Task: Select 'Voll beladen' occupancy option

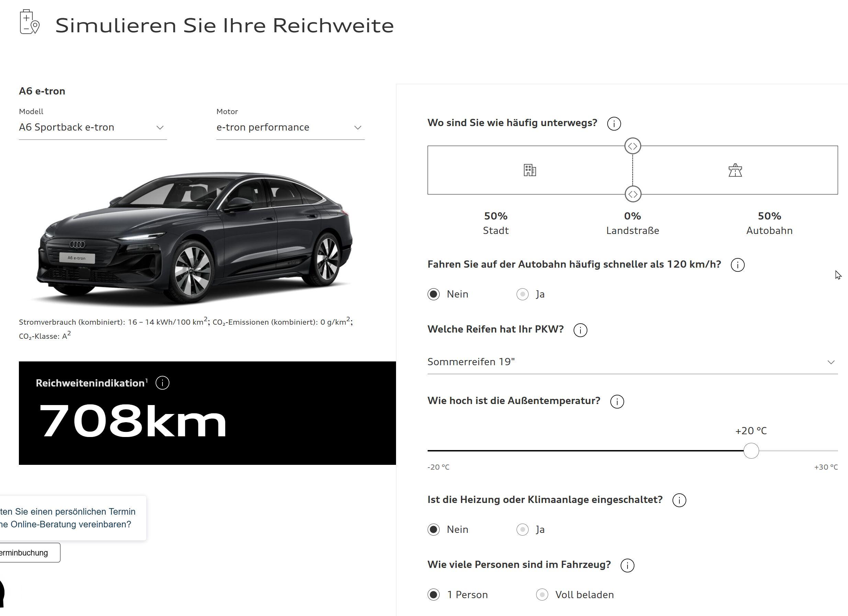Action: point(542,595)
